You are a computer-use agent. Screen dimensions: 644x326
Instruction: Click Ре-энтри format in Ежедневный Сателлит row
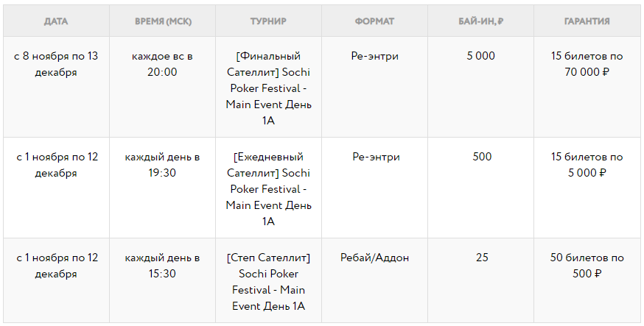[x=375, y=157]
